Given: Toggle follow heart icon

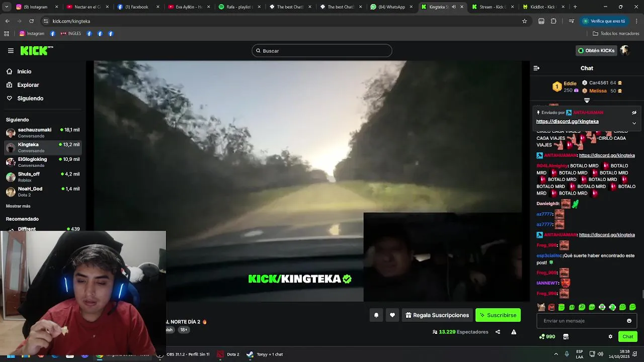Looking at the screenshot, I should pos(392,315).
